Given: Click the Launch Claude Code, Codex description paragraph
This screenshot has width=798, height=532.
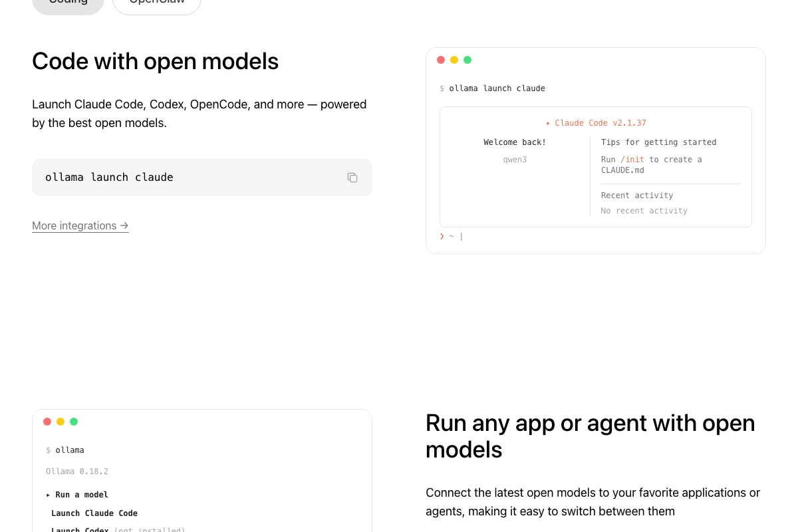Looking at the screenshot, I should click(199, 114).
